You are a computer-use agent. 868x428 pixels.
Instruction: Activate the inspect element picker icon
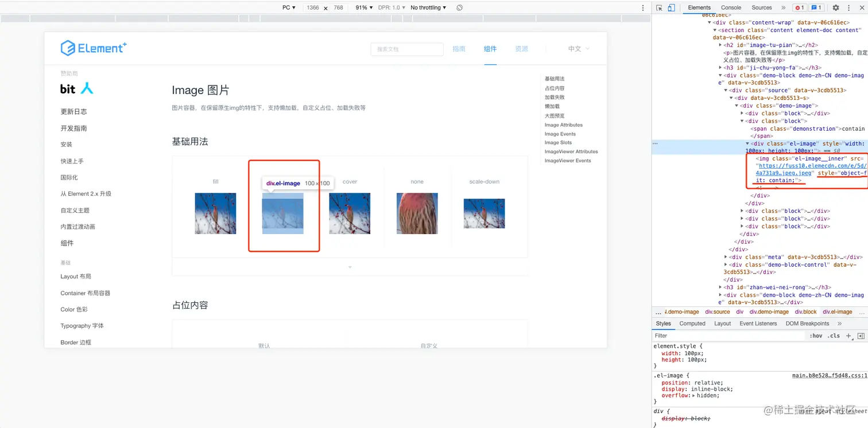click(659, 7)
